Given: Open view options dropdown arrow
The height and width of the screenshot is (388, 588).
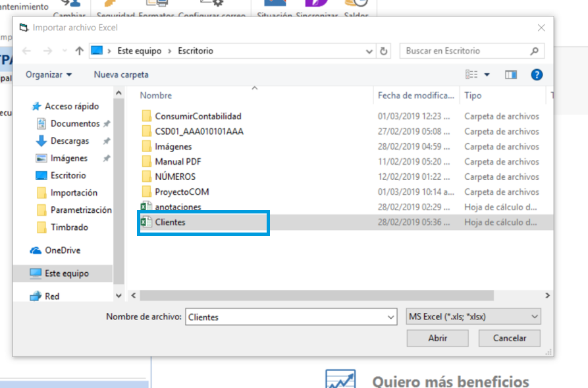Looking at the screenshot, I should click(487, 74).
